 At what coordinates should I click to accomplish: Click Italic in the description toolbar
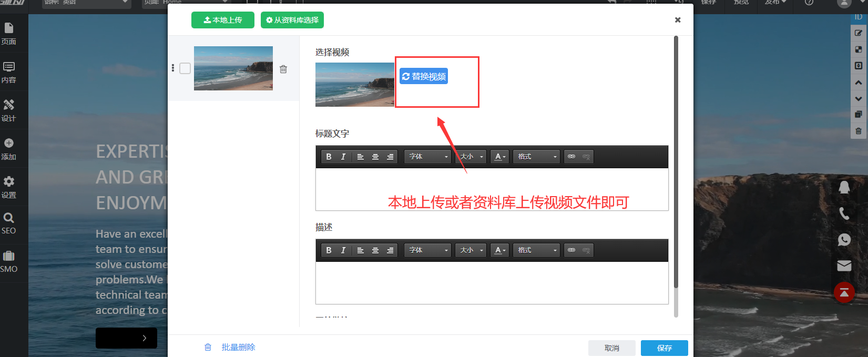pos(343,250)
